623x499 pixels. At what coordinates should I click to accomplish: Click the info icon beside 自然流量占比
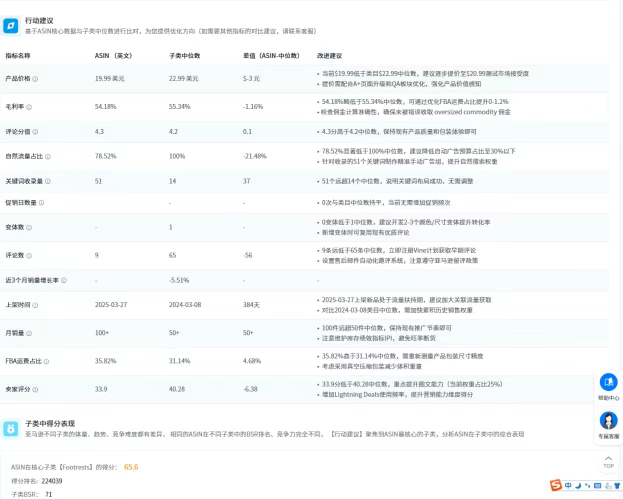46,156
